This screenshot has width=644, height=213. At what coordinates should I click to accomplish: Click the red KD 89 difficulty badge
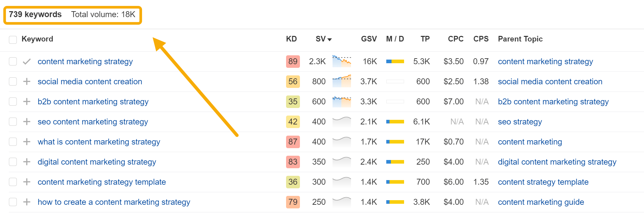(293, 62)
